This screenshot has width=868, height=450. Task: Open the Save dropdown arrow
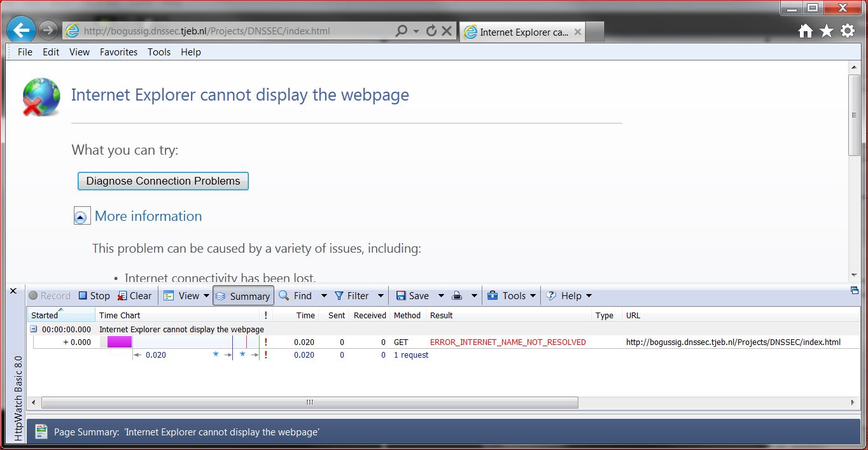(440, 296)
